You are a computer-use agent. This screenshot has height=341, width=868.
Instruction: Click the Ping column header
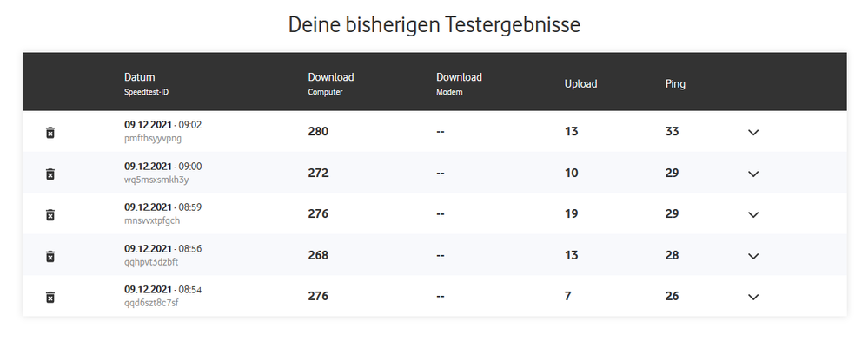675,84
